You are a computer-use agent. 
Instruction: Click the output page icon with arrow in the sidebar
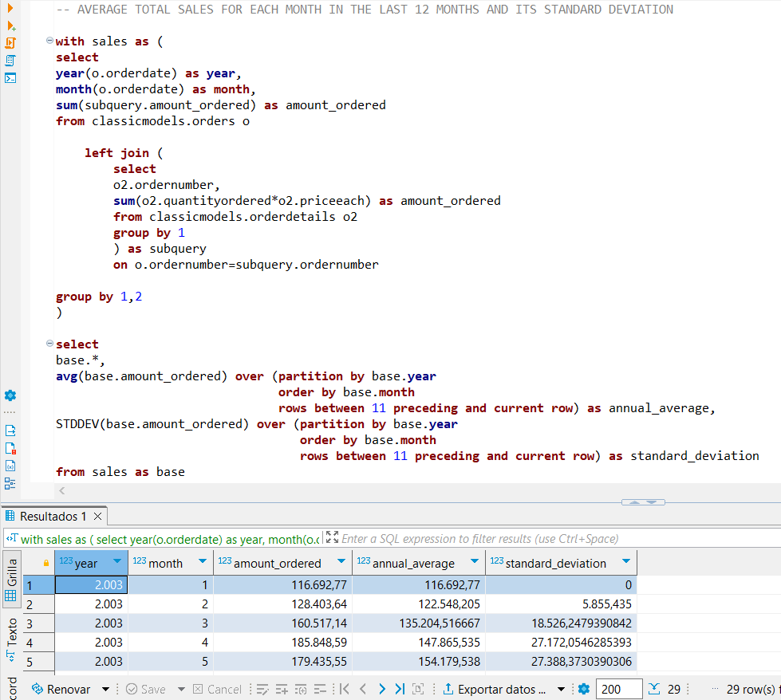(10, 431)
